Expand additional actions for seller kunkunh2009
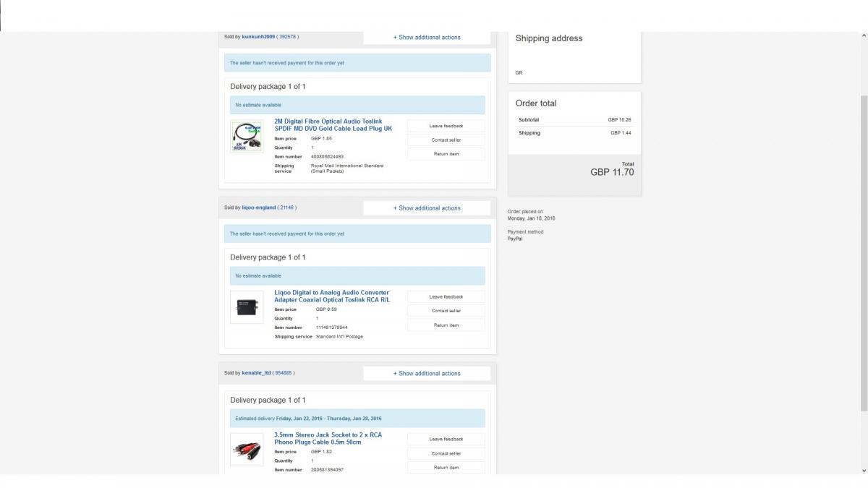The image size is (868, 488). point(427,37)
